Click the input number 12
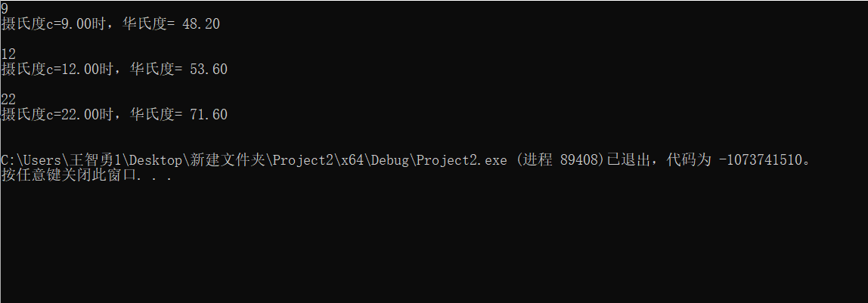Screen dimensions: 868x303 (8, 54)
